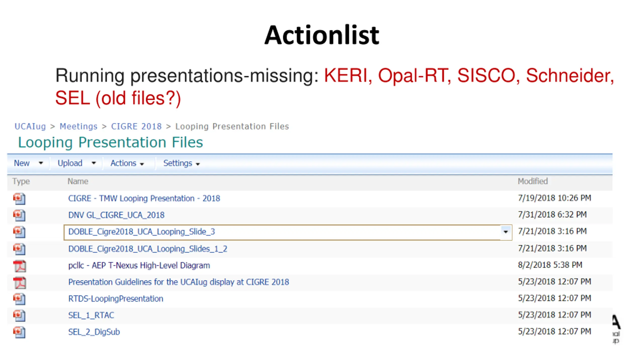
Task: Click file icon for SEL_1_RTAC
Action: pos(19,315)
